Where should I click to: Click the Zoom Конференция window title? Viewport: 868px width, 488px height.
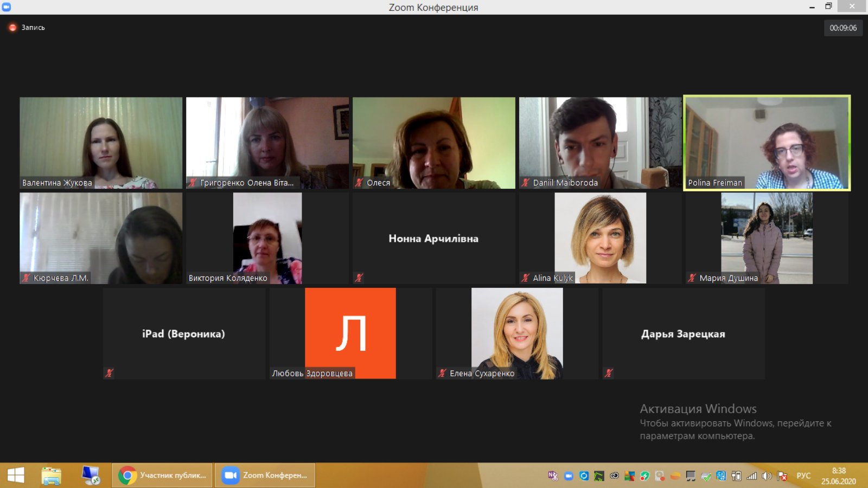433,7
